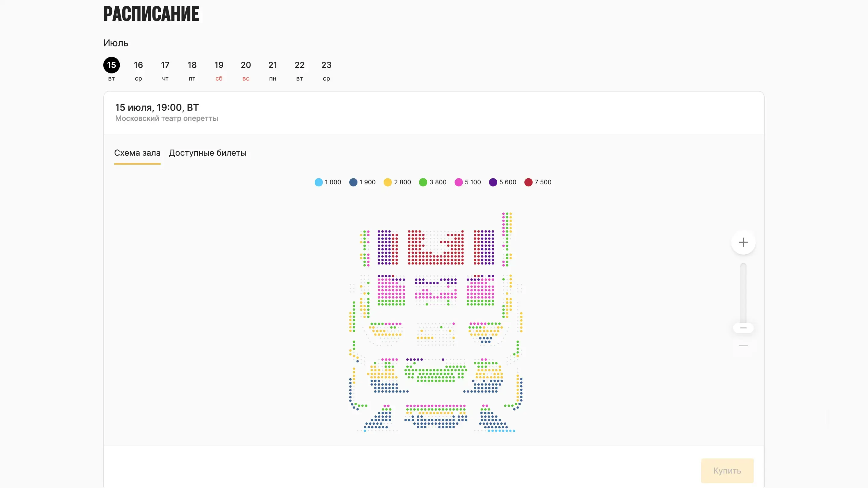Click the light blue 1 000 price legend dot

point(319,182)
